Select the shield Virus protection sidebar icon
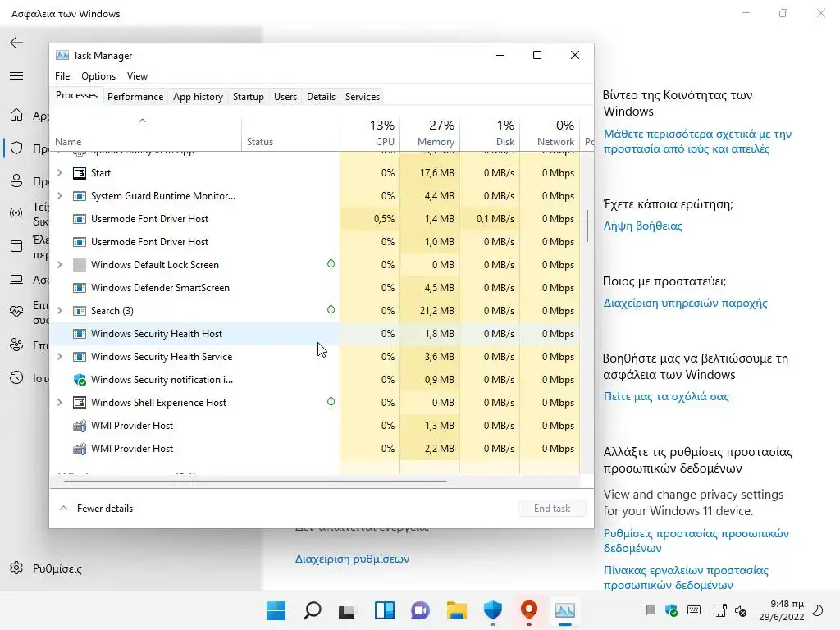840x630 pixels. coord(16,148)
